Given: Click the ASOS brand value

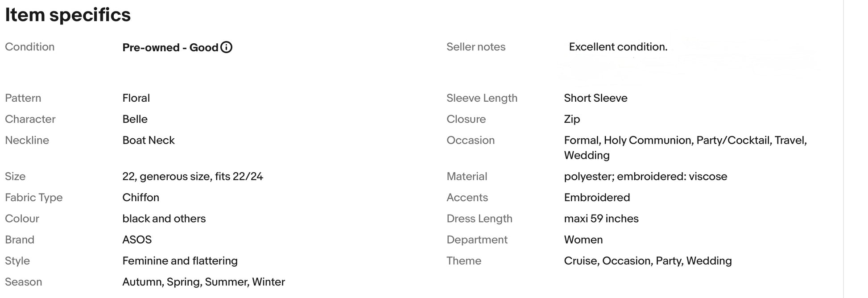Looking at the screenshot, I should [x=137, y=240].
